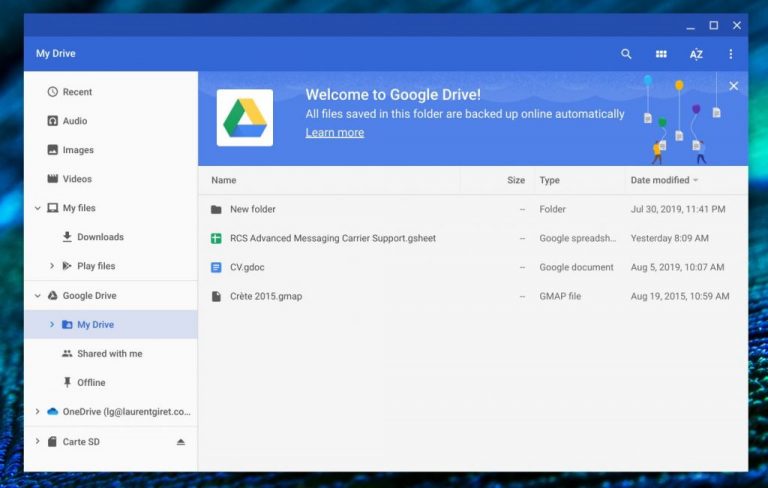Open Play files in sidebar
Viewport: 768px width, 488px height.
96,266
